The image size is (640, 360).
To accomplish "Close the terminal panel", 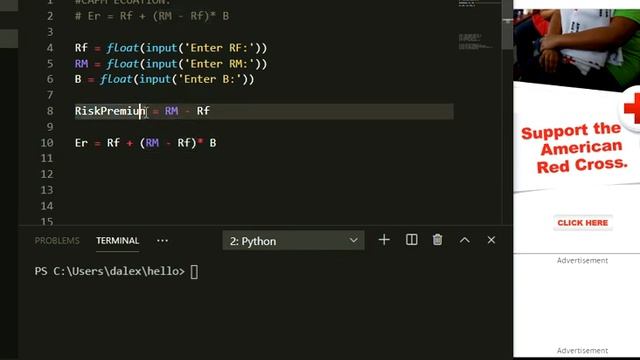I will tap(491, 240).
